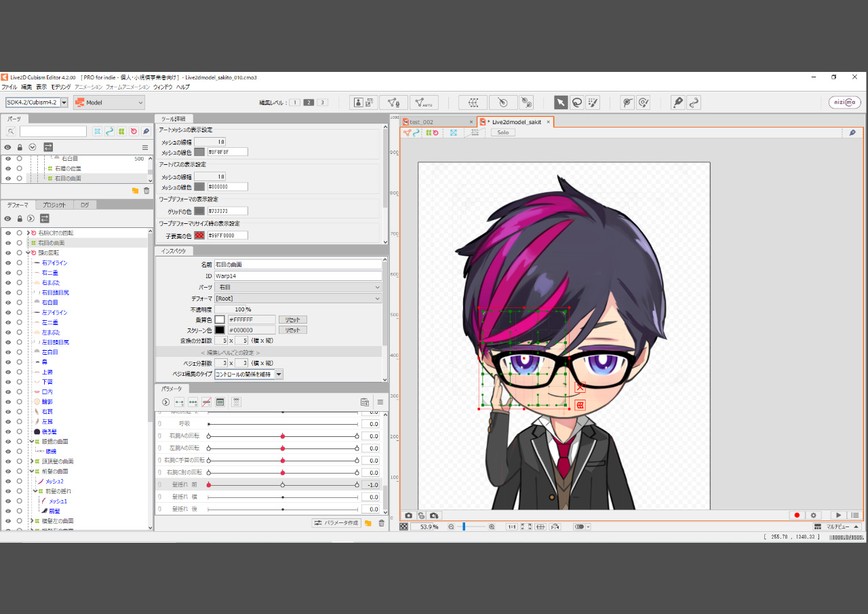
Task: Toggle the Solo button in canvas toolbar
Action: click(502, 133)
